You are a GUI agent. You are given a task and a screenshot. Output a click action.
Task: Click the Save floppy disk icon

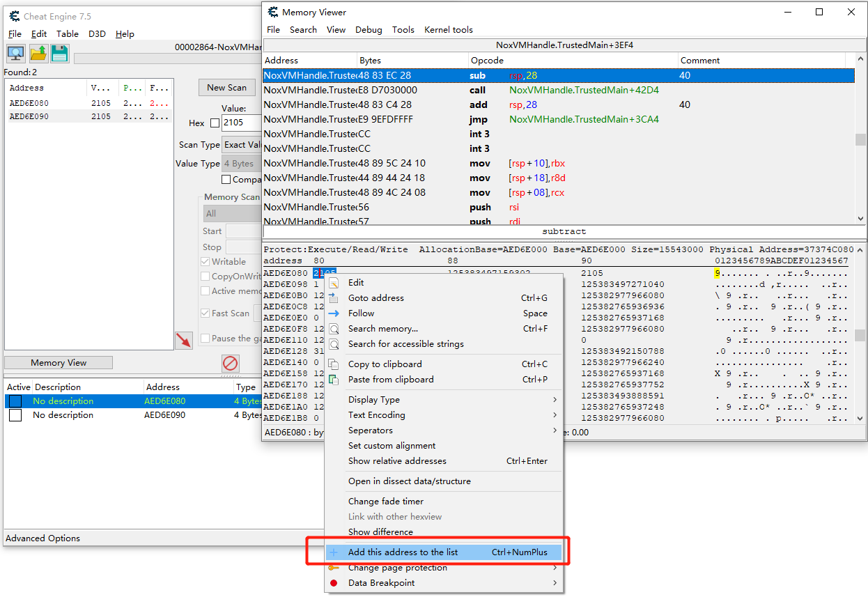pos(60,53)
